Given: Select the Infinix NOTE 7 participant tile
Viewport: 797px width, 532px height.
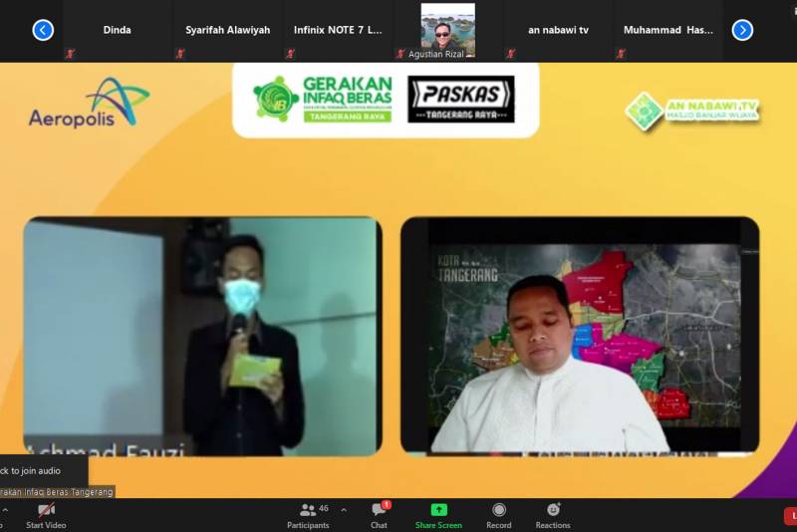Looking at the screenshot, I should coord(338,30).
